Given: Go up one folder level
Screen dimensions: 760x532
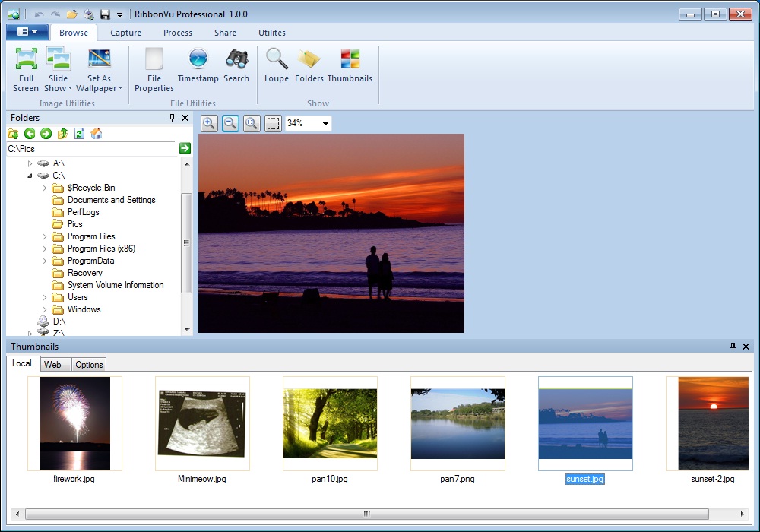Looking at the screenshot, I should click(62, 134).
